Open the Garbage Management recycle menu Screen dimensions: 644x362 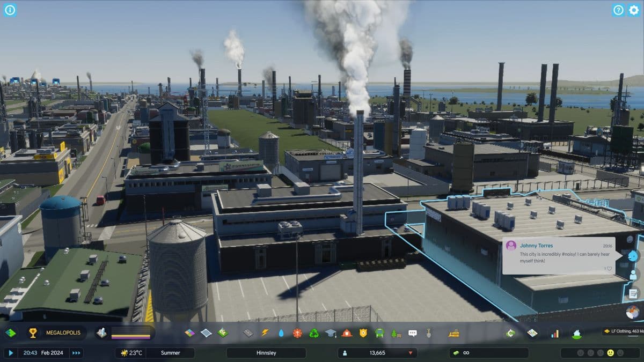314,333
